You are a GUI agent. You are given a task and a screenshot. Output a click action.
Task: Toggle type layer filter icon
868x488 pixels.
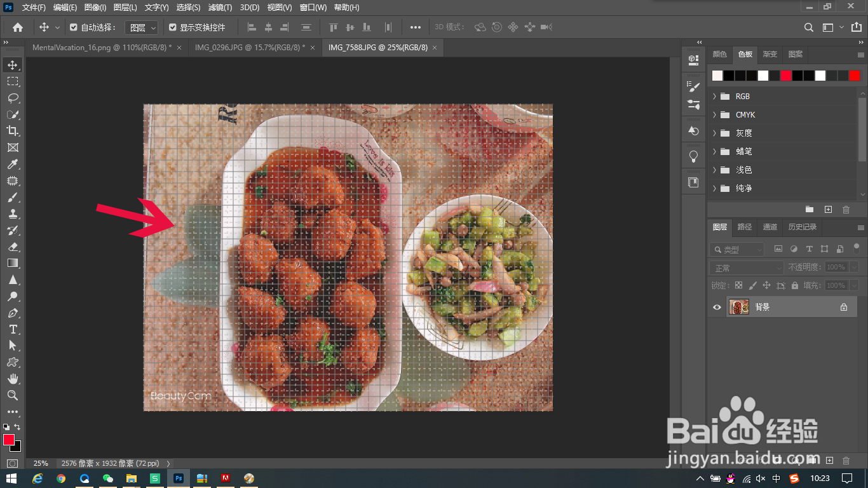(809, 249)
